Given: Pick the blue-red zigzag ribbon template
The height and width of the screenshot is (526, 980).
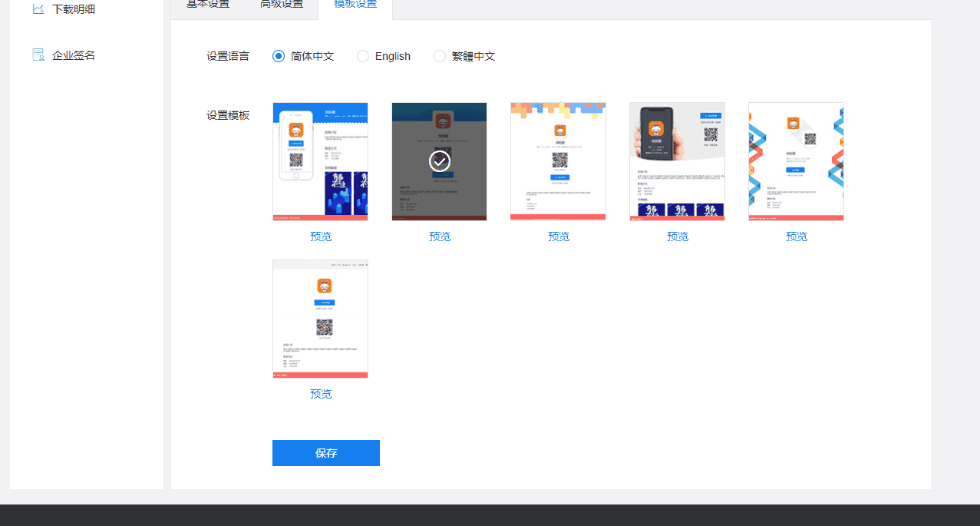Looking at the screenshot, I should 796,161.
